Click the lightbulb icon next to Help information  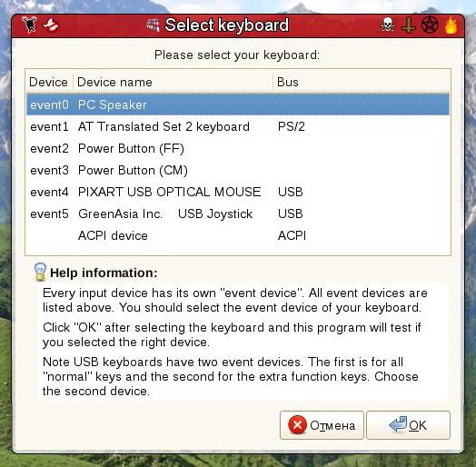coord(40,272)
